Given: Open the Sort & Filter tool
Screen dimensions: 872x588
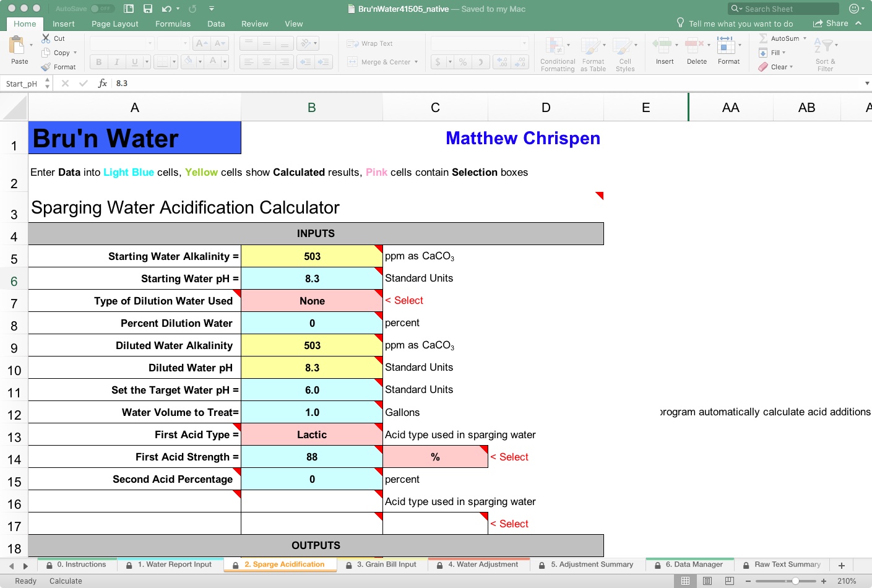Looking at the screenshot, I should 824,53.
